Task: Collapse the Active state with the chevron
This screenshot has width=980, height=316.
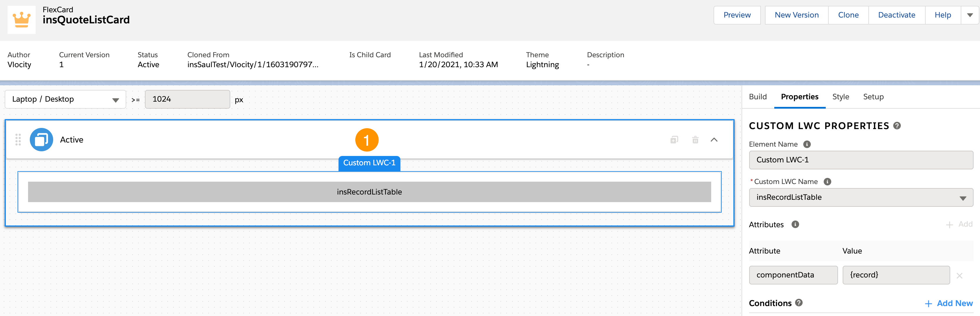Action: pyautogui.click(x=714, y=140)
